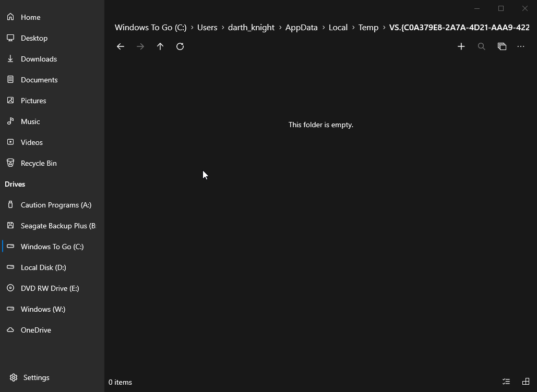The width and height of the screenshot is (537, 392).
Task: Open the multiple windows/tabs icon
Action: click(x=502, y=46)
